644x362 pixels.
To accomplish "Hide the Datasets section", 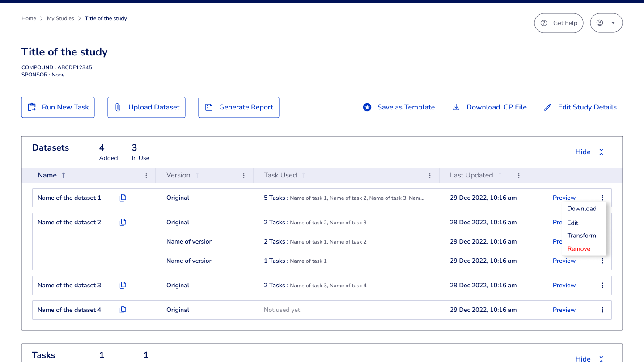I will point(589,152).
